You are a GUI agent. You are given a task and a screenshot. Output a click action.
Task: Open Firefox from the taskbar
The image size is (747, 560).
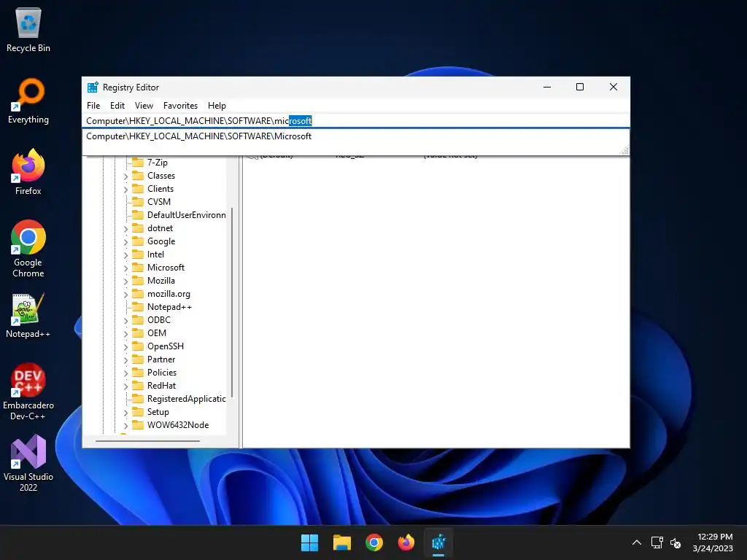click(406, 542)
